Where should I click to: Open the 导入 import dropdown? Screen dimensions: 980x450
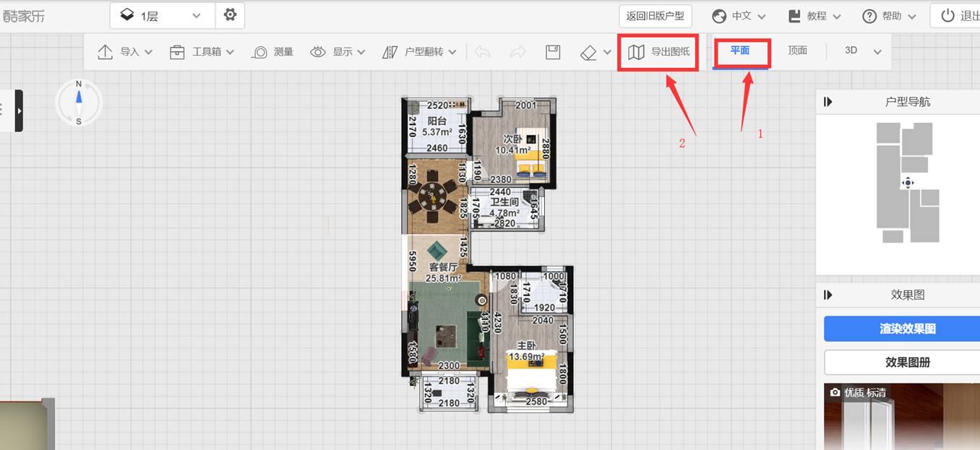(125, 52)
